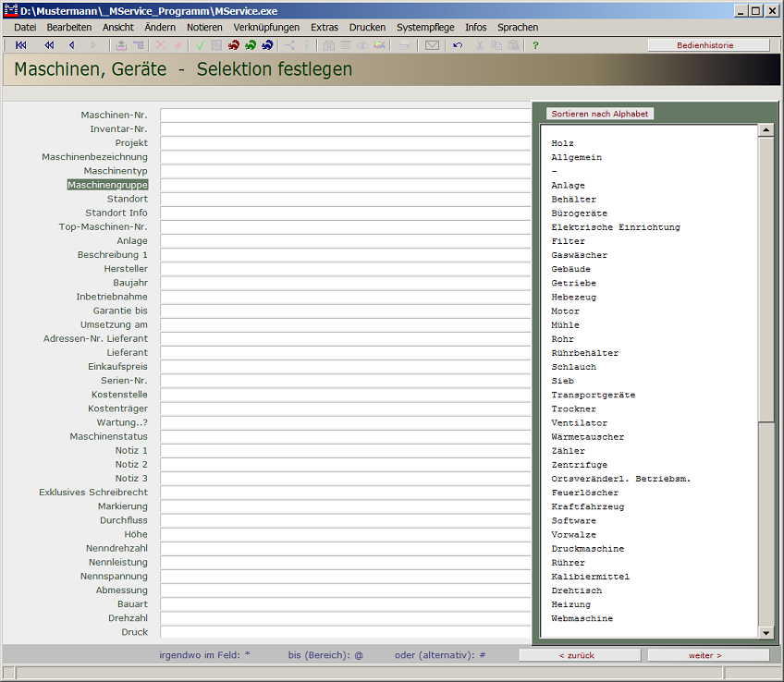The image size is (784, 682).
Task: Open the Systempflege menu
Action: point(425,28)
